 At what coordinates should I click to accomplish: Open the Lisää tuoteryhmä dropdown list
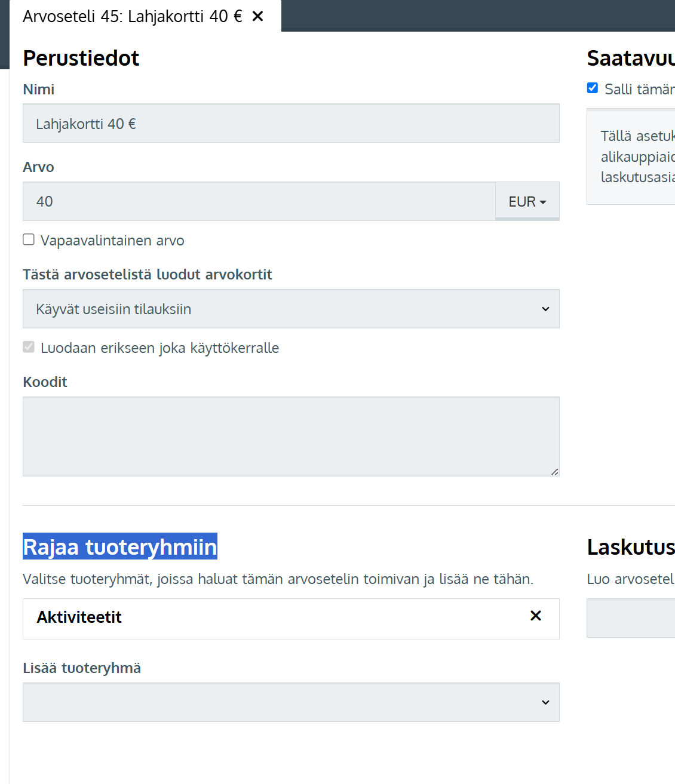291,702
